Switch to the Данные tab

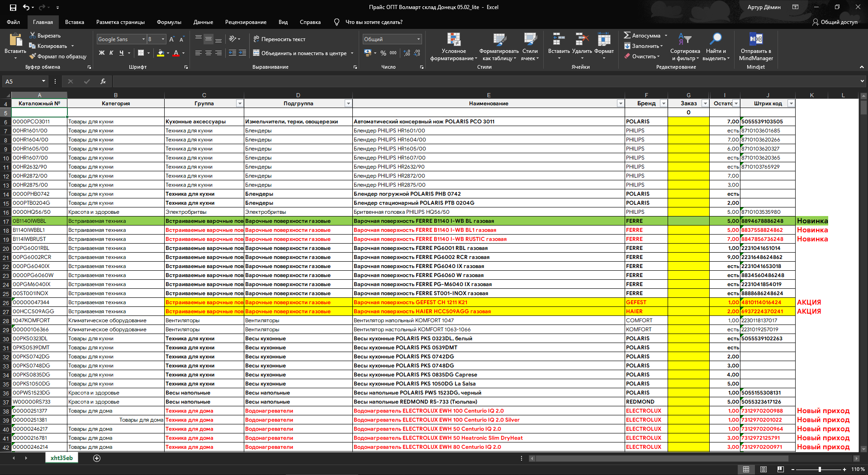click(x=203, y=22)
